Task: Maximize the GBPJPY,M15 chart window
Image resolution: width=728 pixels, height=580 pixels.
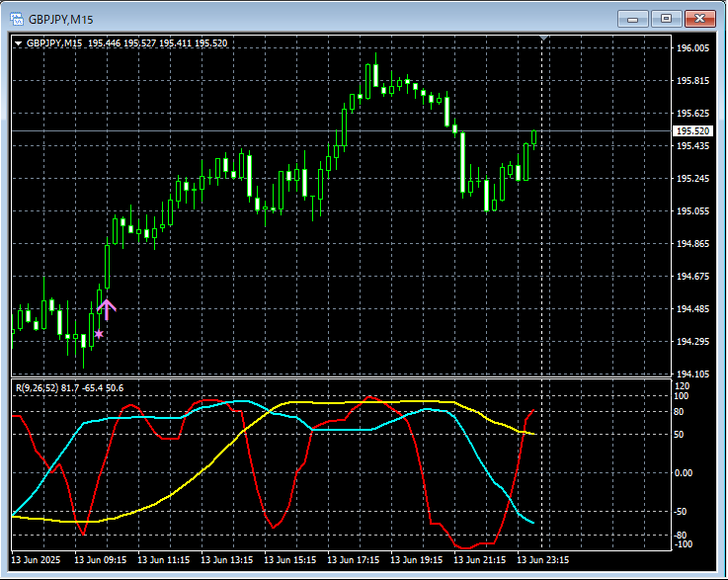Action: point(666,19)
